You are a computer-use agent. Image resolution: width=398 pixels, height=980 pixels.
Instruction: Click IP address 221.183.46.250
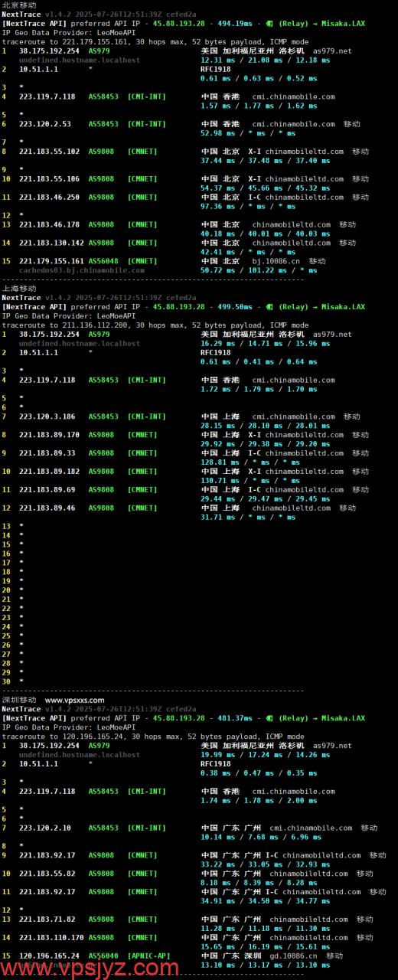tap(50, 198)
